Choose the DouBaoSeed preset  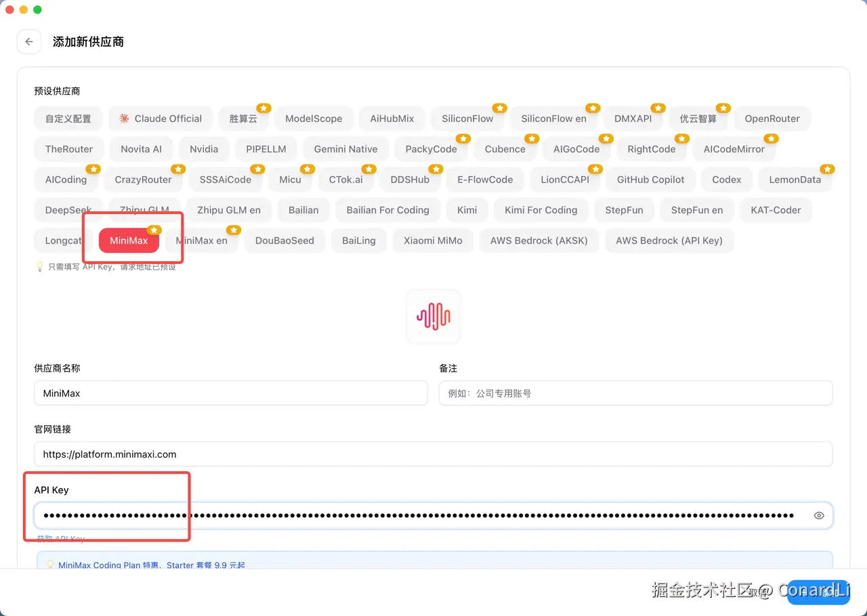(284, 240)
